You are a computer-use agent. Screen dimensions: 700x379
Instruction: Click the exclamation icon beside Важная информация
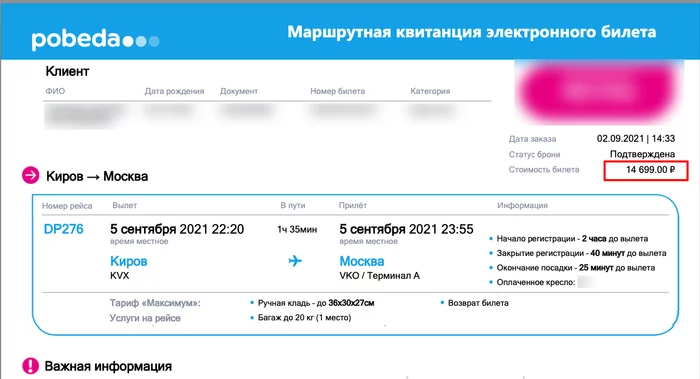pyautogui.click(x=30, y=366)
